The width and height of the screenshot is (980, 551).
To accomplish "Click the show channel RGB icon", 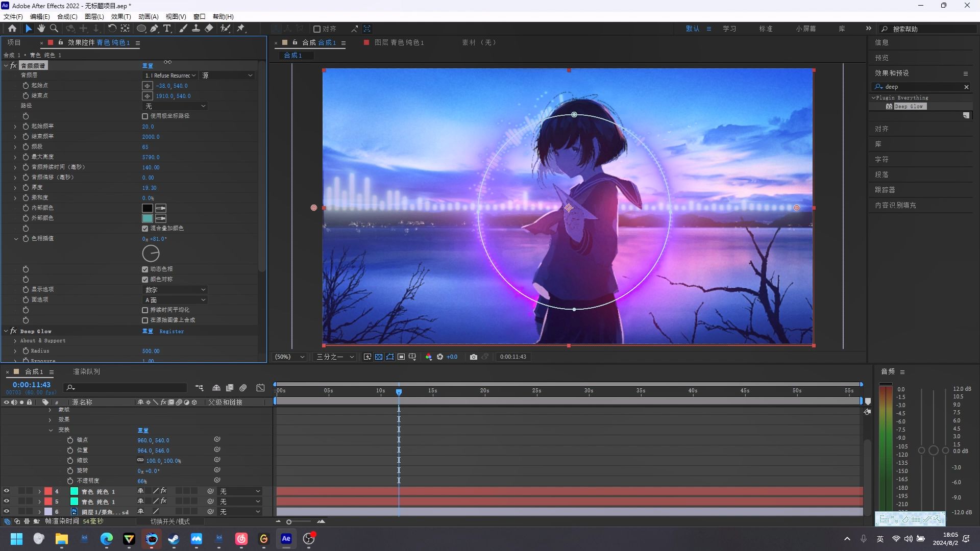I will 429,357.
